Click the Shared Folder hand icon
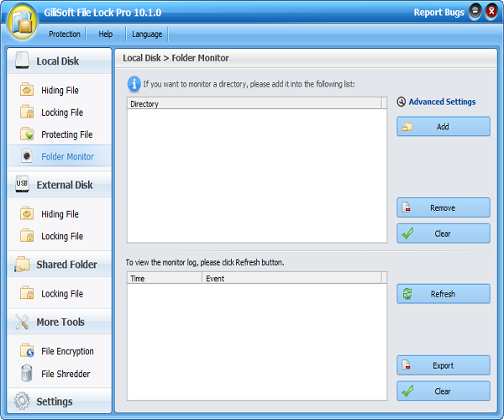 (22, 264)
